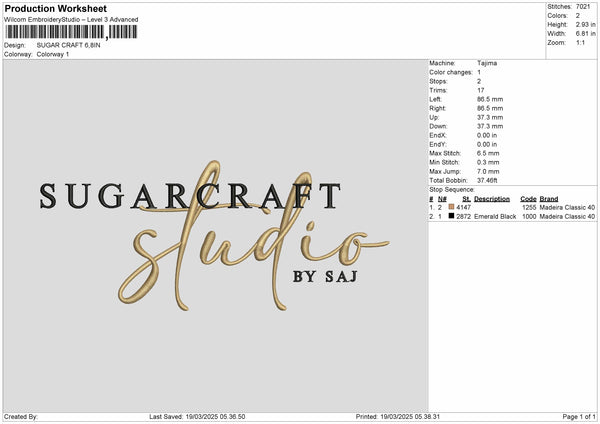Image resolution: width=600 pixels, height=424 pixels.
Task: Click the Stop Sequence heading
Action: [452, 188]
